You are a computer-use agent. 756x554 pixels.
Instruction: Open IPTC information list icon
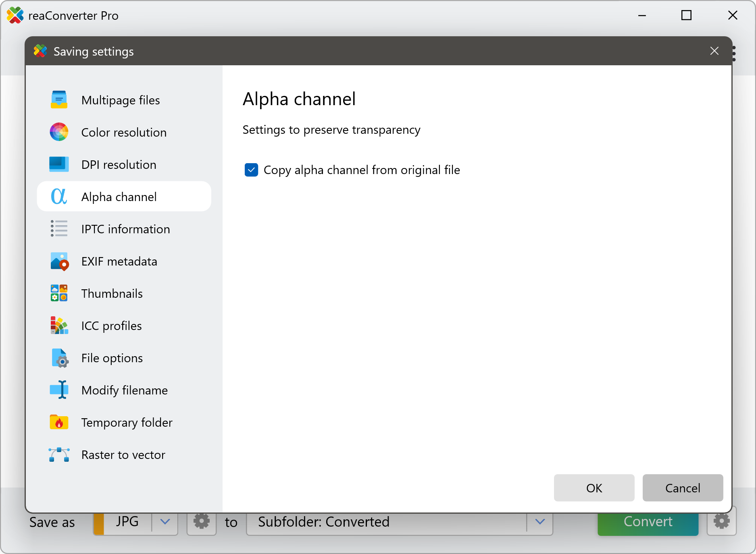(59, 229)
